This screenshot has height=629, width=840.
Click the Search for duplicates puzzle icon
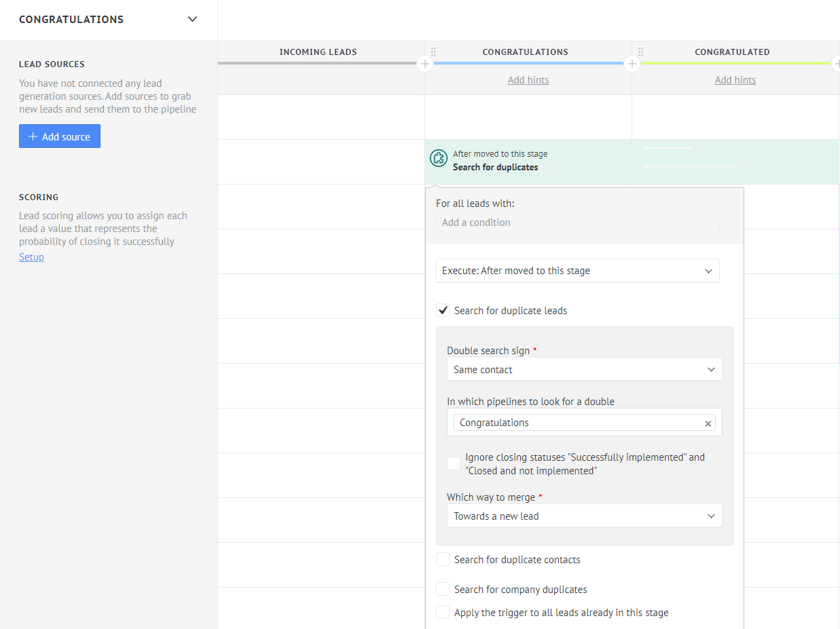[x=438, y=158]
